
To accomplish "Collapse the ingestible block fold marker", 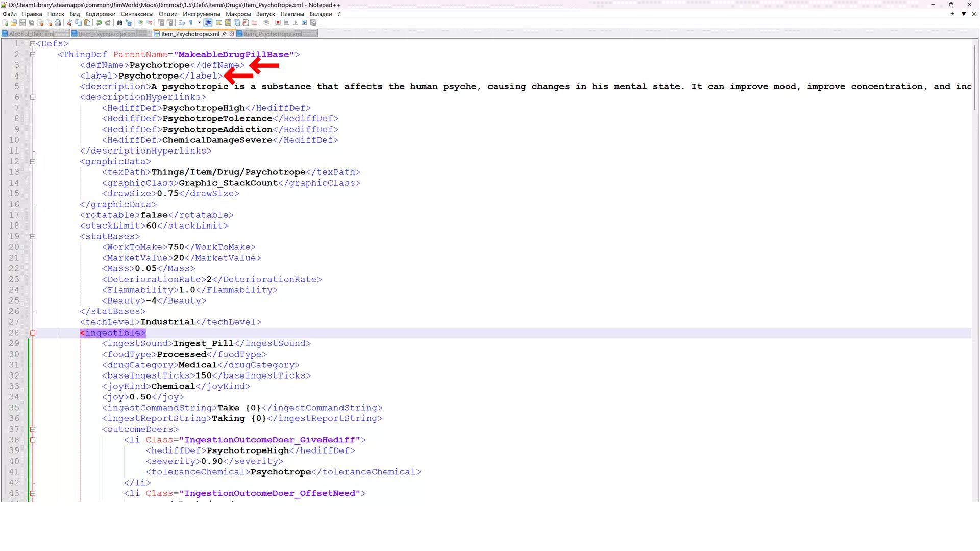I will 33,333.
